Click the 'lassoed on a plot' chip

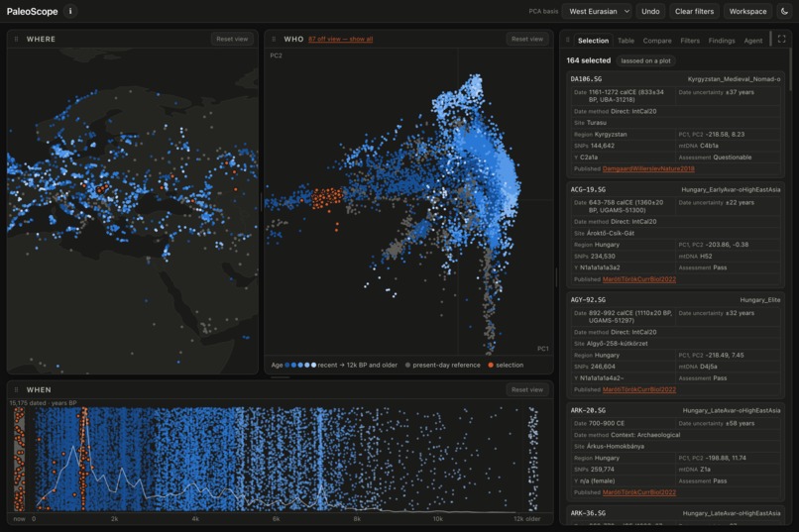(645, 60)
